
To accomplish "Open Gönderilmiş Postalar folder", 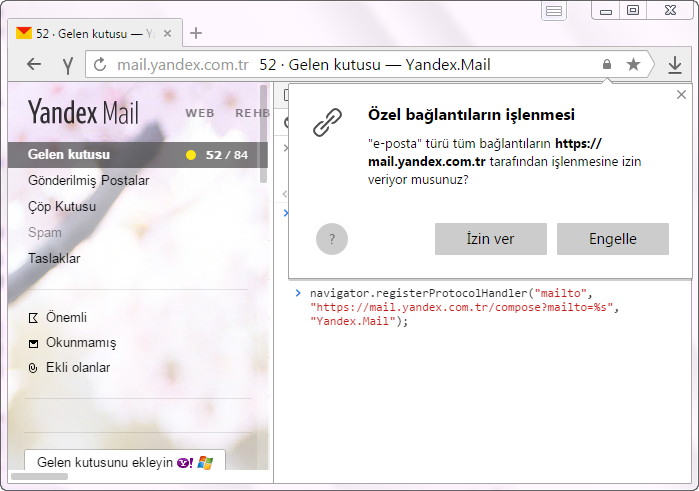I will [x=88, y=181].
